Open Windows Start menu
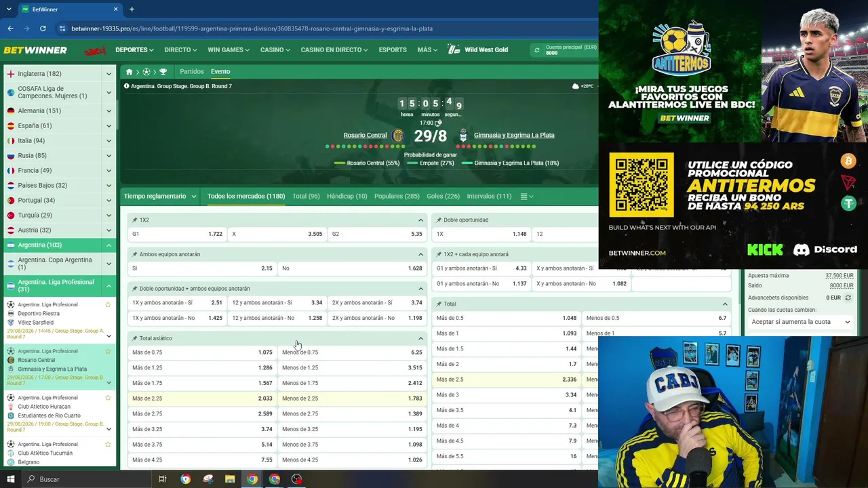This screenshot has height=488, width=868. [x=10, y=479]
